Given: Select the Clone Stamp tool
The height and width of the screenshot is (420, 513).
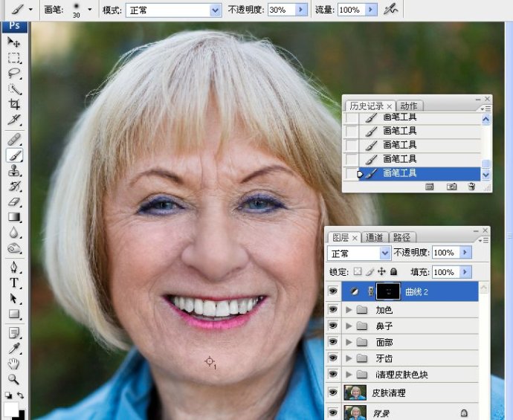Looking at the screenshot, I should point(13,171).
